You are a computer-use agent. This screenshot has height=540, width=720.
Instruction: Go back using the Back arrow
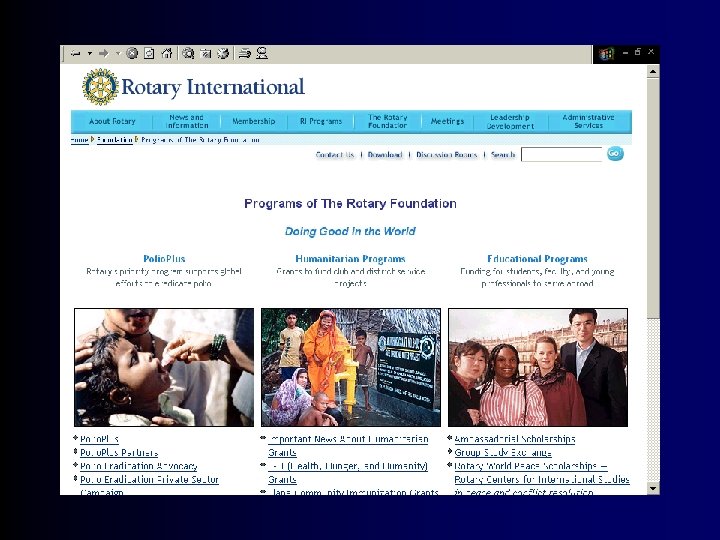(x=76, y=54)
